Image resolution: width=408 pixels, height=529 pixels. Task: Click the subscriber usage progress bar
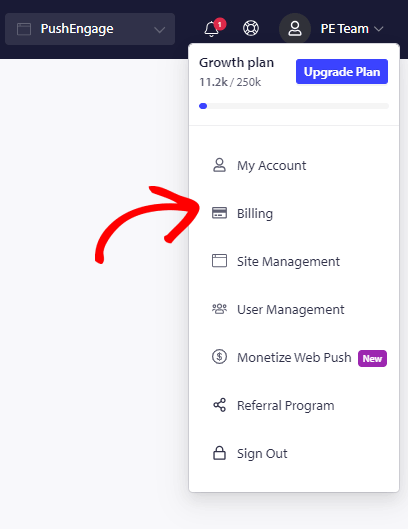(294, 106)
